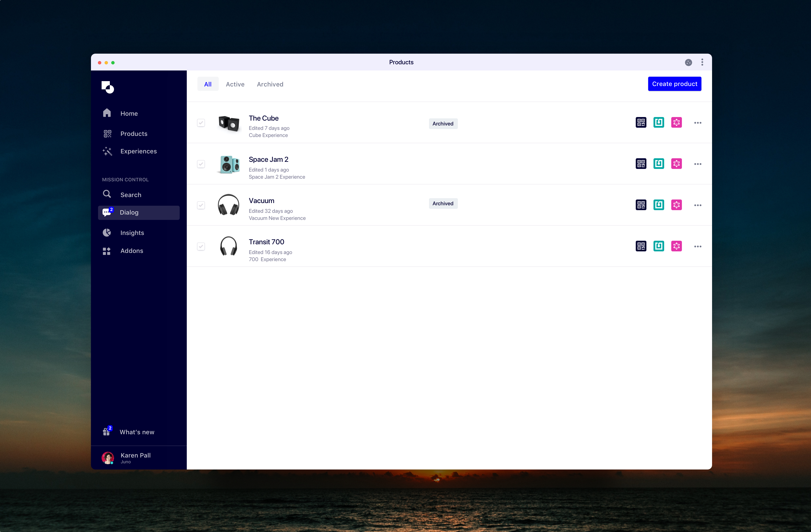
Task: Click the download icon for Transit 700
Action: 658,246
